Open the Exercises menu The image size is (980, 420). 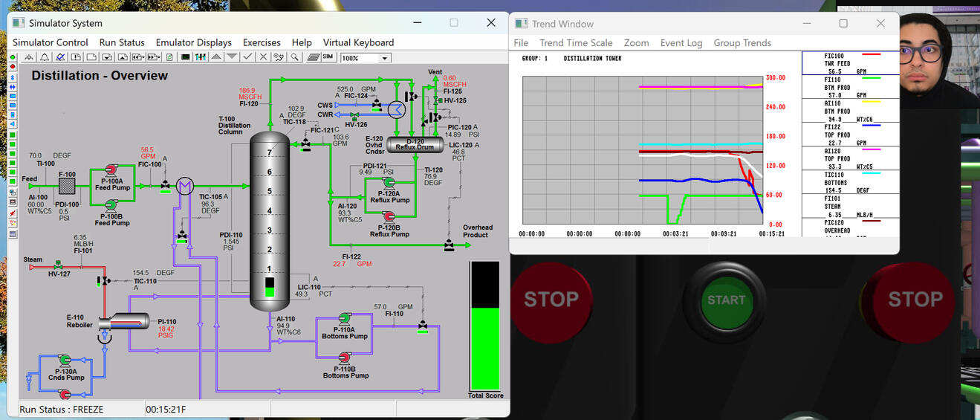coord(262,42)
